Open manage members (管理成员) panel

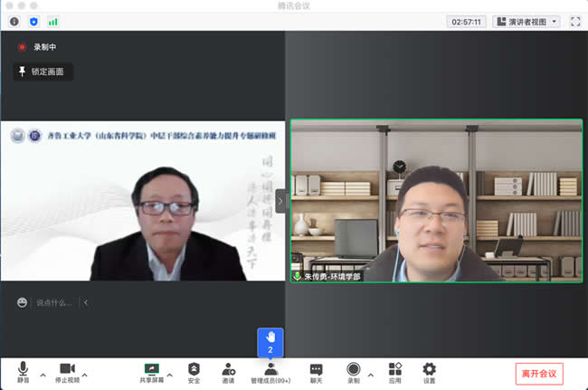click(270, 371)
